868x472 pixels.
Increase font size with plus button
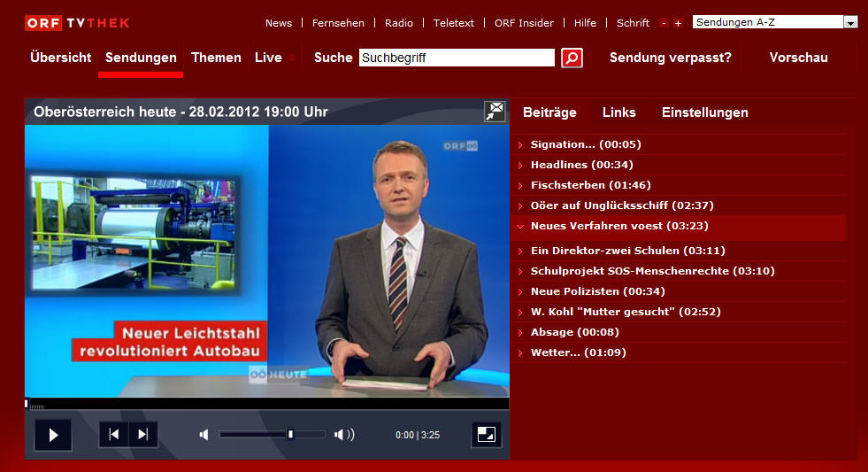[x=678, y=23]
